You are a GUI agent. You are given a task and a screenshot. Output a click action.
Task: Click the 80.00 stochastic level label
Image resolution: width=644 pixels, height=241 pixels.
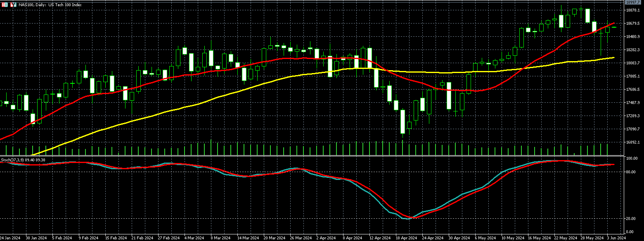[x=632, y=172]
